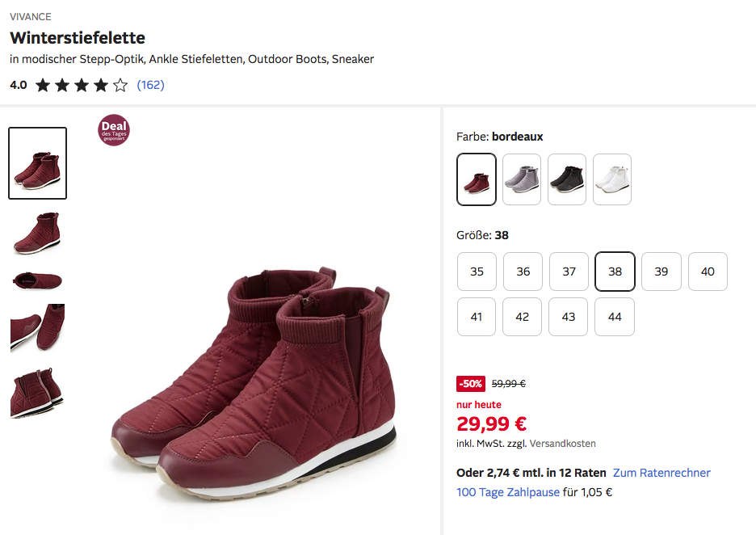The image size is (756, 535).
Task: Open the last heel-view thumbnail
Action: click(37, 393)
